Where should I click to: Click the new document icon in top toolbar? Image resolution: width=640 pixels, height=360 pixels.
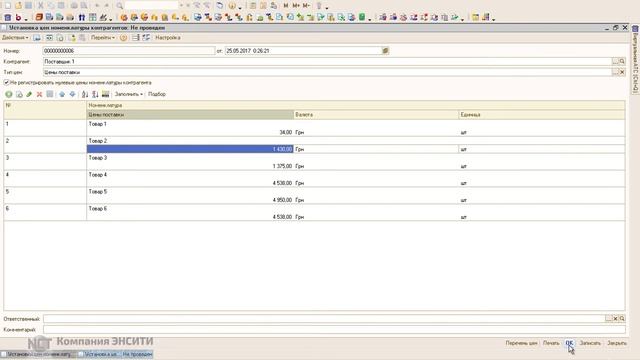tap(8, 6)
